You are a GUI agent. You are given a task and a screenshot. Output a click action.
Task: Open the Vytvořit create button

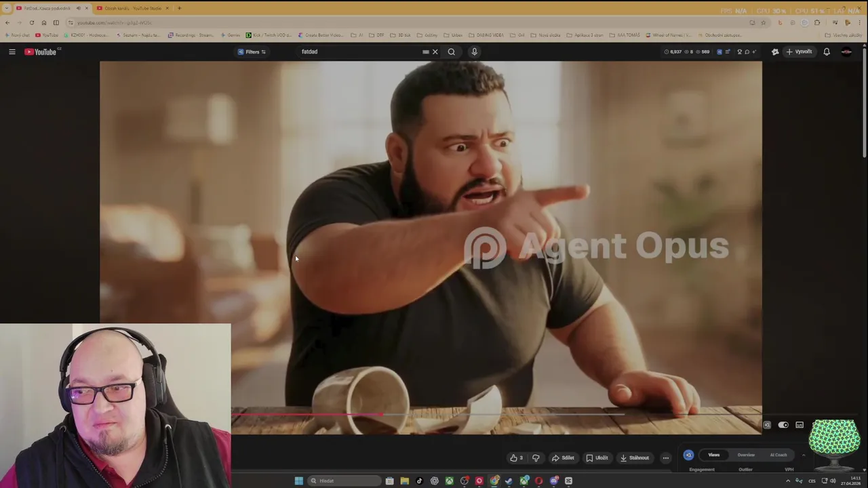799,52
